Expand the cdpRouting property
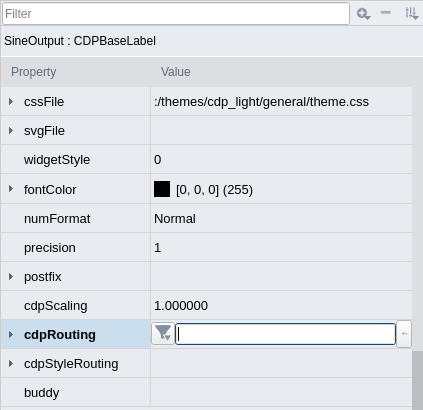 point(11,334)
